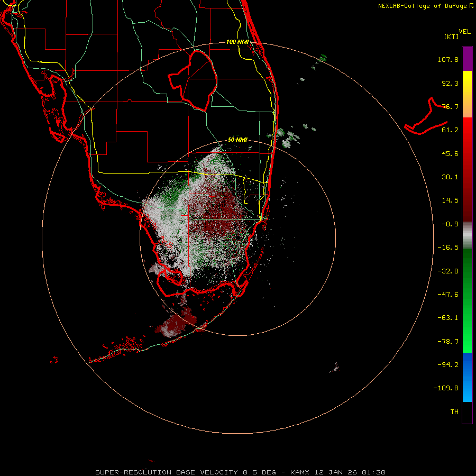Click the -32.0 velocity scale value
The height and width of the screenshot is (476, 476).
(448, 271)
